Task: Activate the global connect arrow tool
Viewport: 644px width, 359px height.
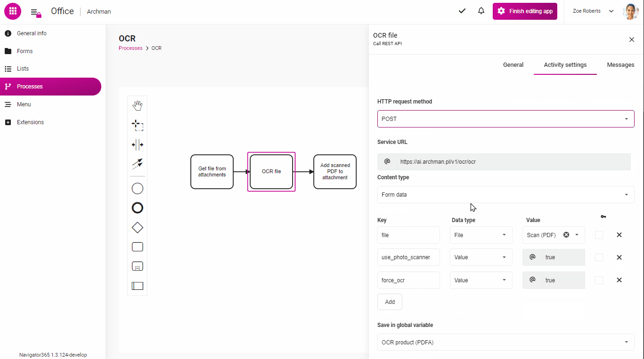Action: (137, 164)
